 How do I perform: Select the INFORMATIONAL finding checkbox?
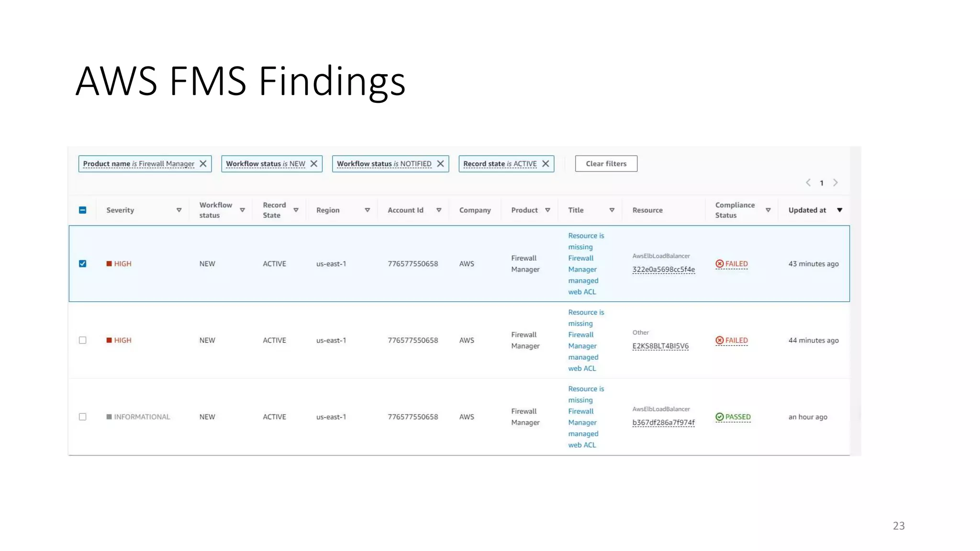[83, 417]
